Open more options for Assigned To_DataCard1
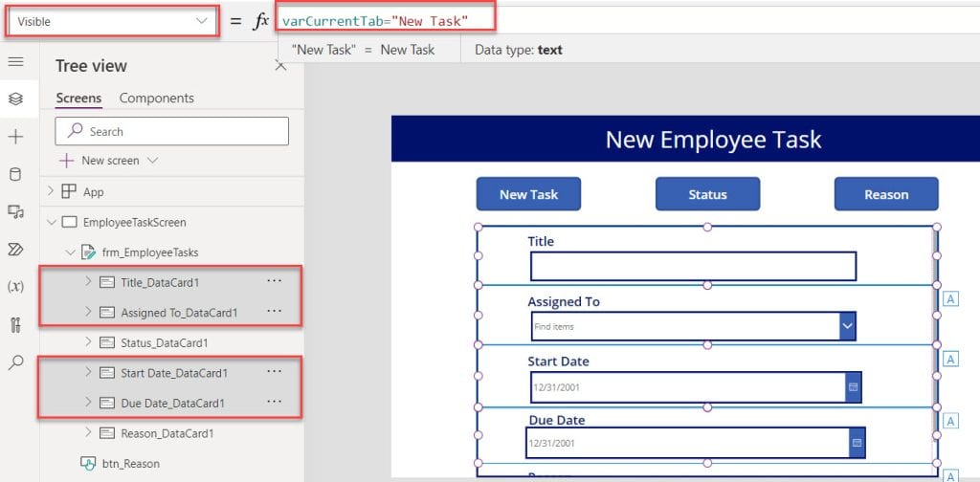980x482 pixels. (x=274, y=310)
